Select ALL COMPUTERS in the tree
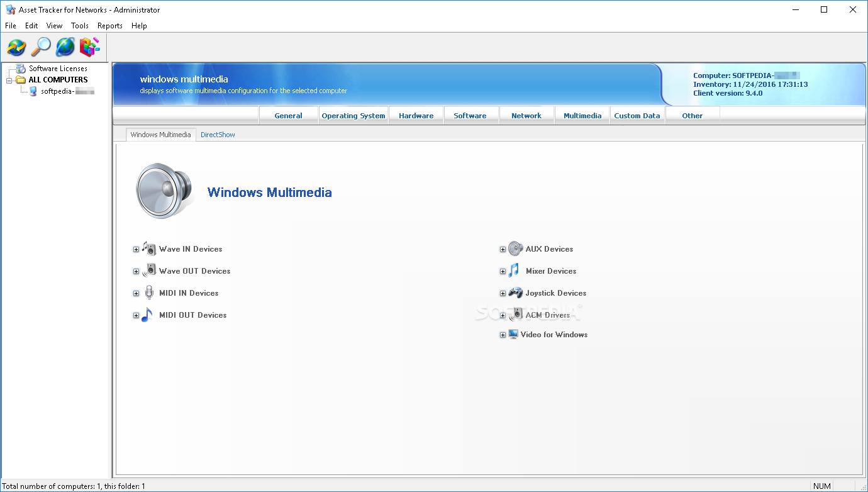The width and height of the screenshot is (868, 492). tap(58, 80)
